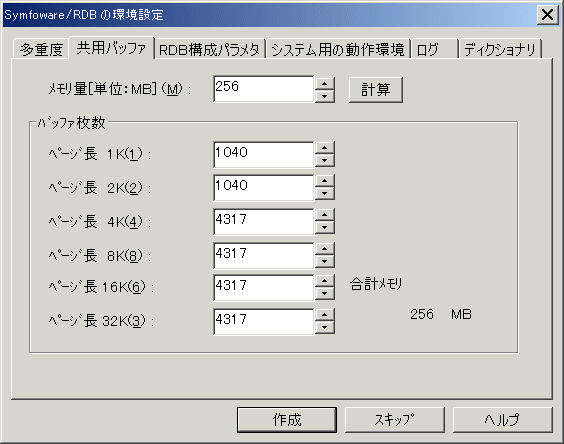Open help with ヘルプ button

coord(502,420)
